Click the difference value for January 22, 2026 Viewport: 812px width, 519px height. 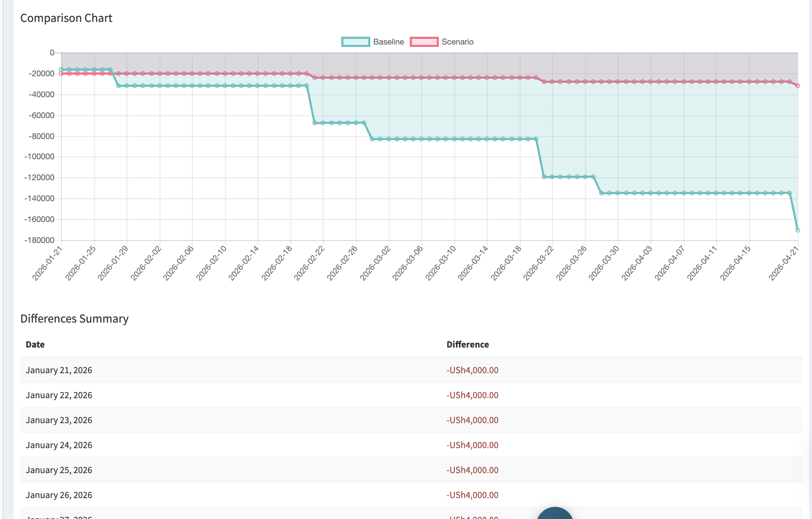pyautogui.click(x=472, y=395)
